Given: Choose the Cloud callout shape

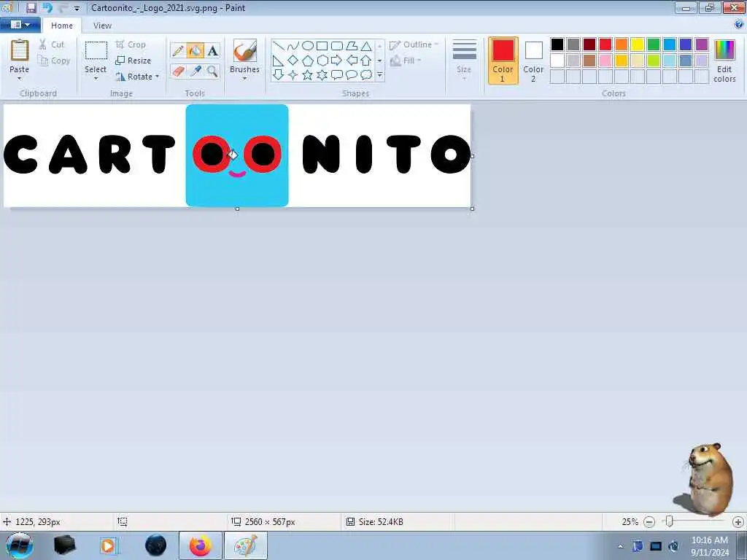Looking at the screenshot, I should (x=366, y=75).
